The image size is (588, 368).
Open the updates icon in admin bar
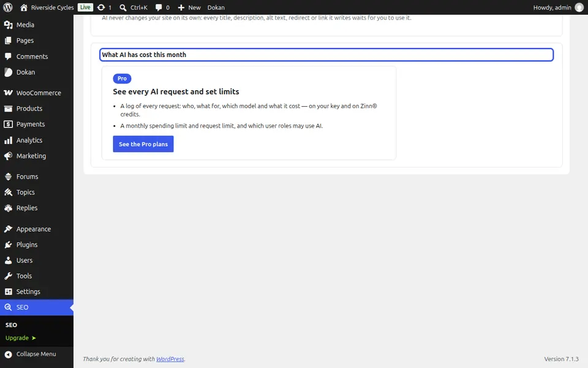101,7
